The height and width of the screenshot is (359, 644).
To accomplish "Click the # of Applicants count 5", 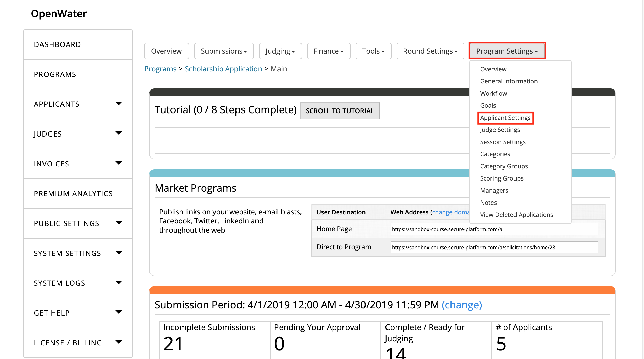I will click(501, 344).
